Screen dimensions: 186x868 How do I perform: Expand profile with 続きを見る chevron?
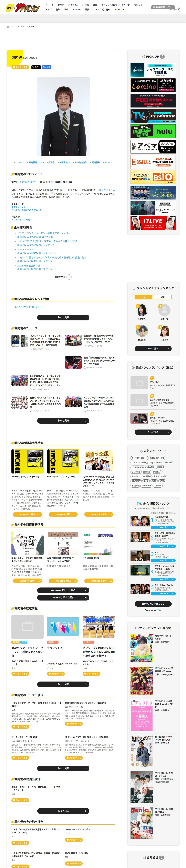point(69,277)
